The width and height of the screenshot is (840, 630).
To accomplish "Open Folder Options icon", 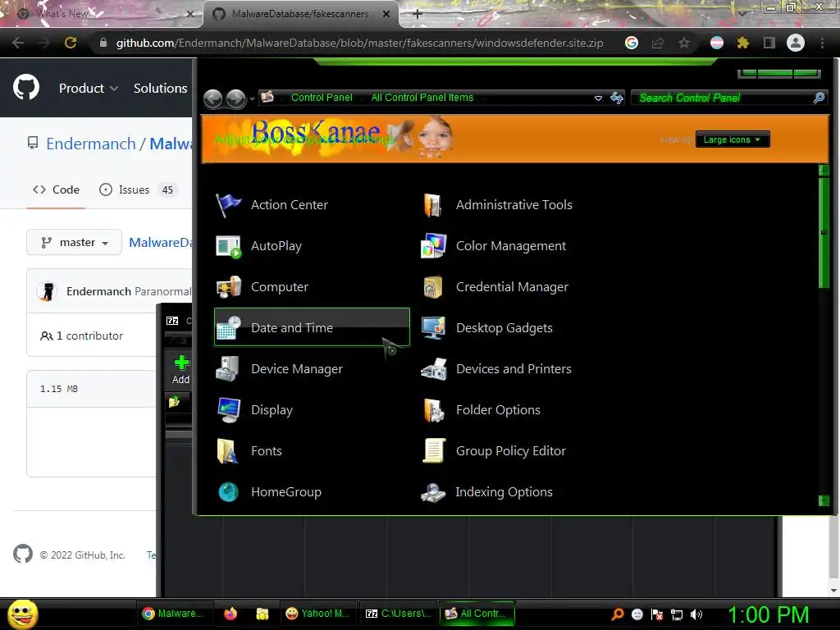I will [433, 410].
